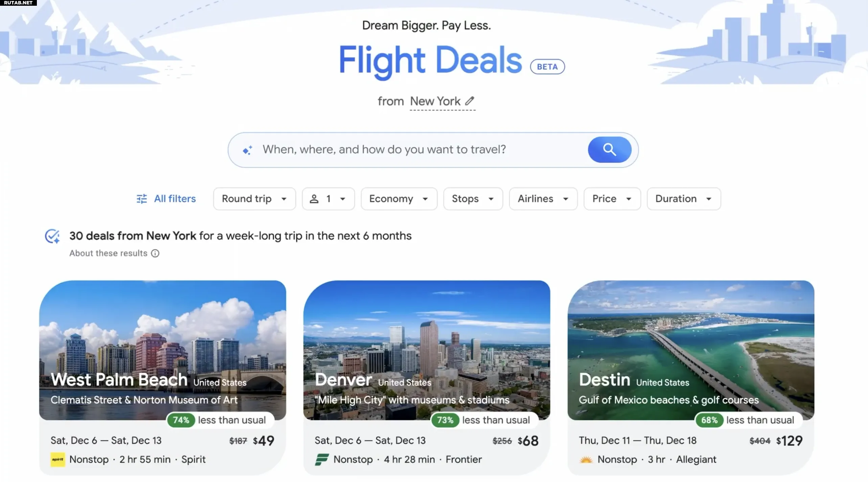Screen dimensions: 868x482
Task: Open the Price filter dropdown
Action: [612, 199]
